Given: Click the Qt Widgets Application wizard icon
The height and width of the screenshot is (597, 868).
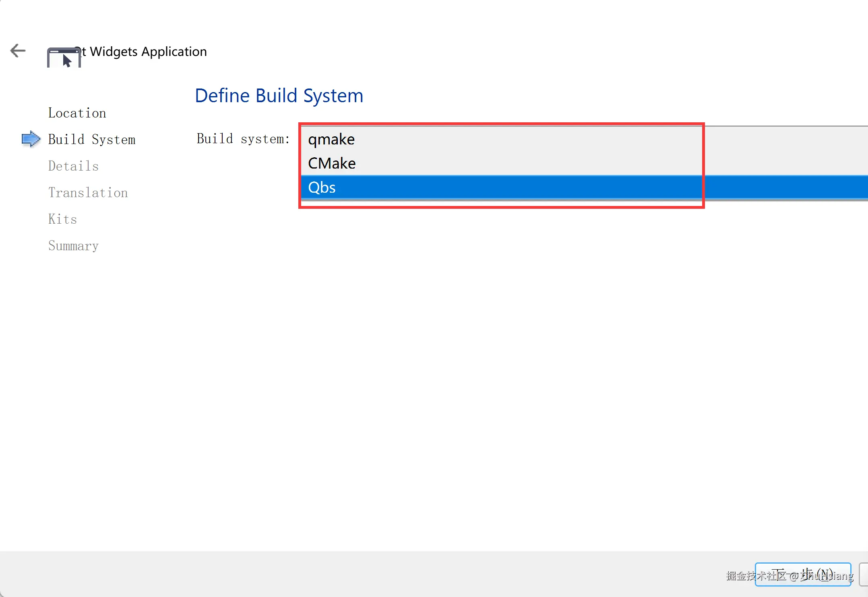Looking at the screenshot, I should pyautogui.click(x=64, y=58).
